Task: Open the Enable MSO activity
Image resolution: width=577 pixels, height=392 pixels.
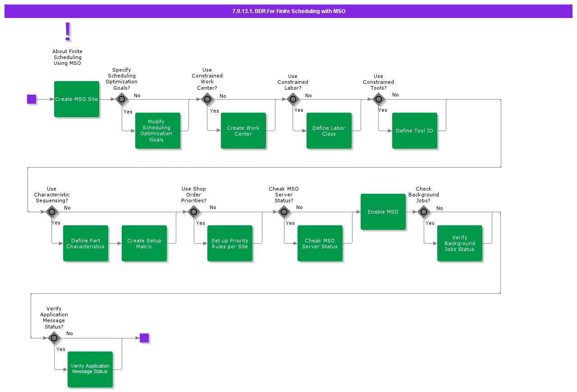Action: pos(383,212)
